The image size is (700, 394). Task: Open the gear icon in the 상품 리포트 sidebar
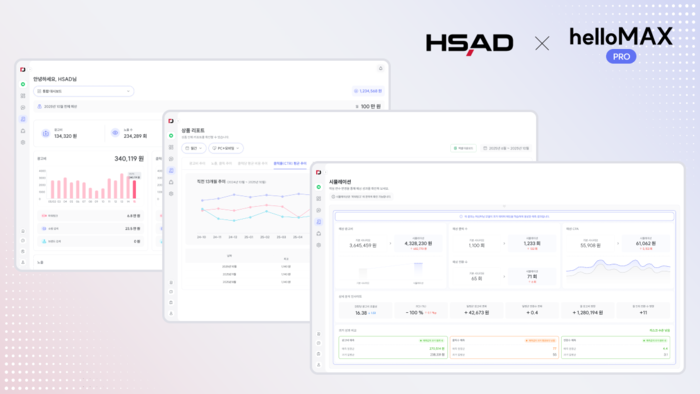(171, 194)
